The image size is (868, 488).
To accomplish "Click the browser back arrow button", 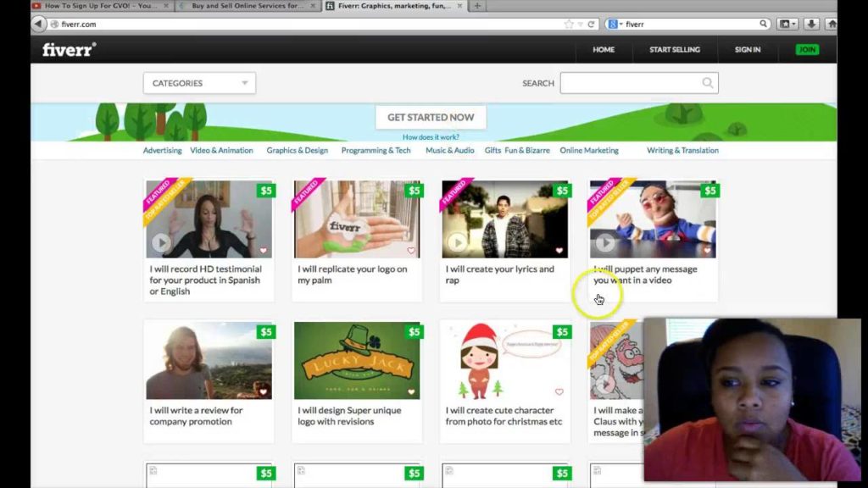I will point(38,24).
